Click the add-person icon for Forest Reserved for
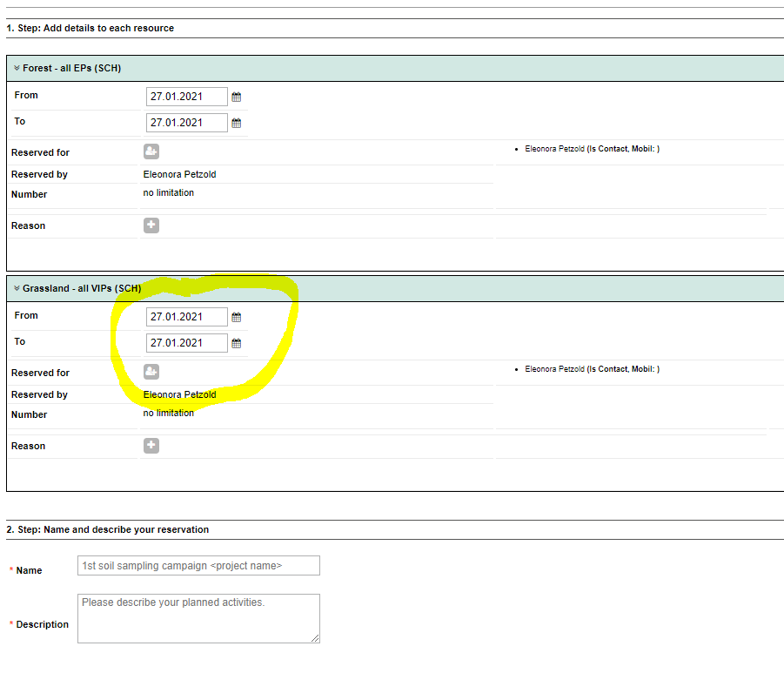 click(x=151, y=151)
